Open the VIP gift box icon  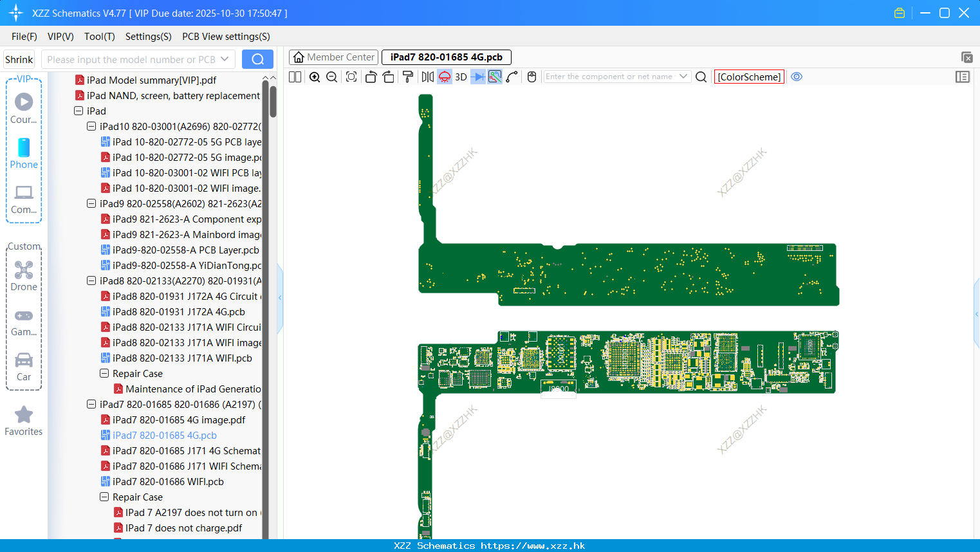[900, 13]
